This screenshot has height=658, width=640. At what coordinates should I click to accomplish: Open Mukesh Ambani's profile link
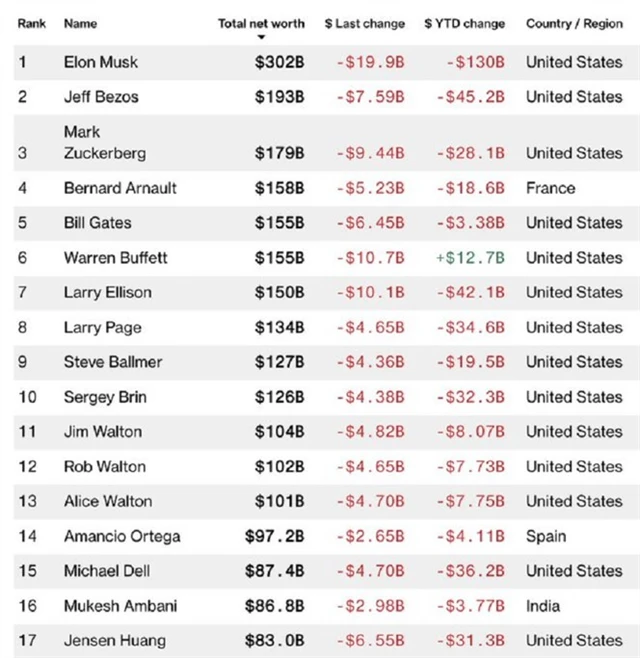point(121,606)
